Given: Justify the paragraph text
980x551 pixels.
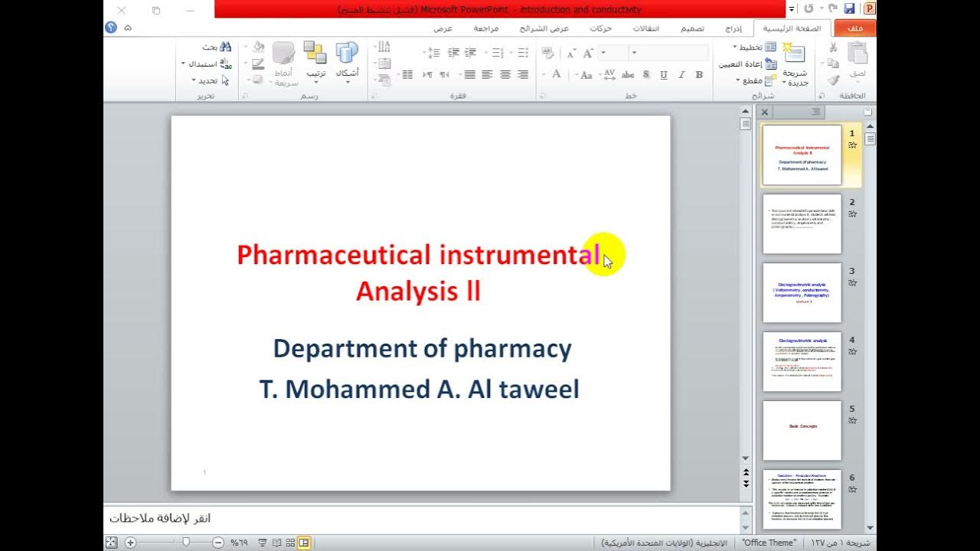Looking at the screenshot, I should (x=469, y=75).
